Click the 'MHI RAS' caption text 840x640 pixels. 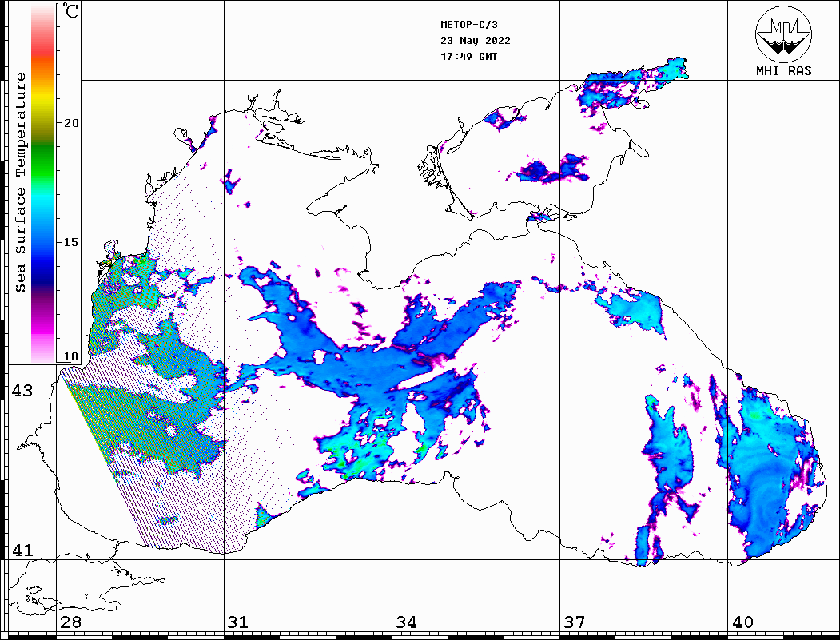[x=784, y=70]
